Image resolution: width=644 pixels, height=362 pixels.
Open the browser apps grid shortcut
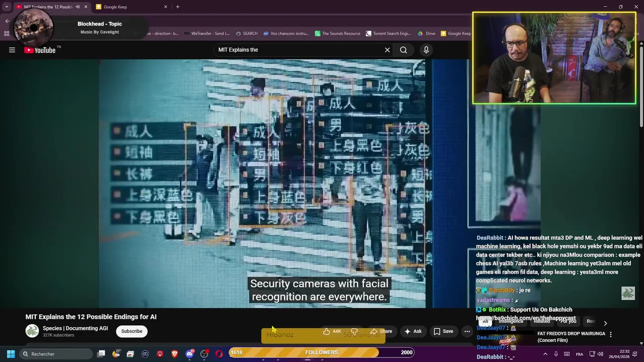tap(7, 34)
